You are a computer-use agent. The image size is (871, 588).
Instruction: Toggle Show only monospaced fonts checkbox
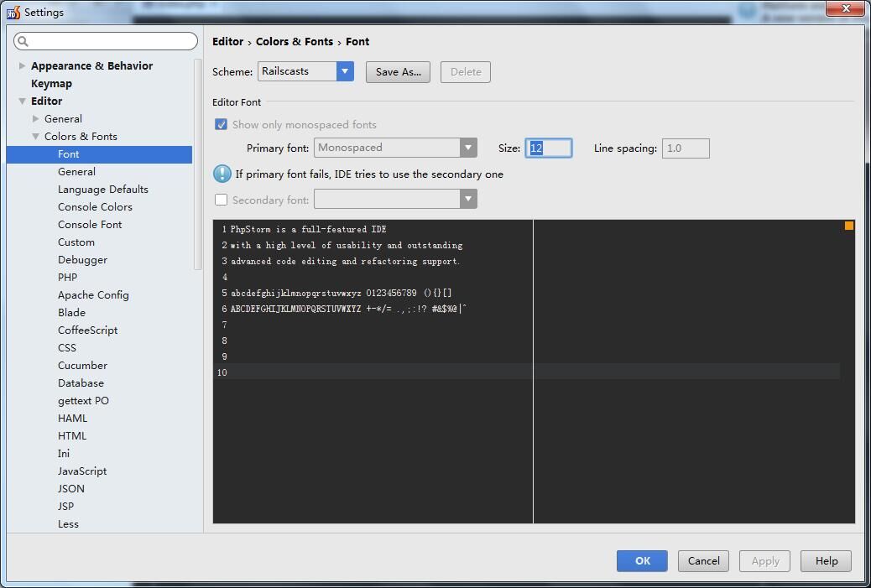click(x=221, y=124)
